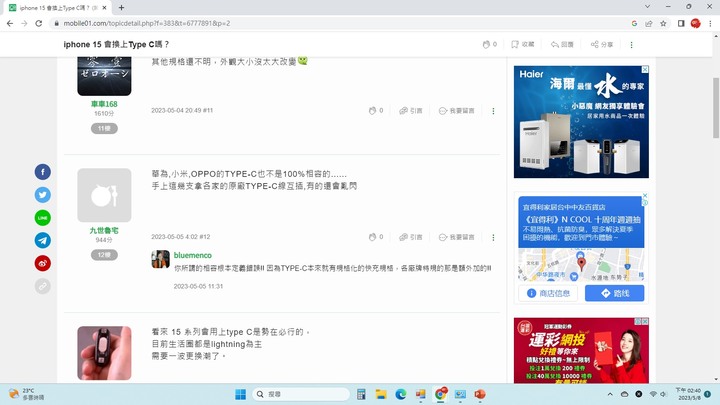This screenshot has height=405, width=720.
Task: Share the thread via the Facebook icon
Action: [x=43, y=172]
